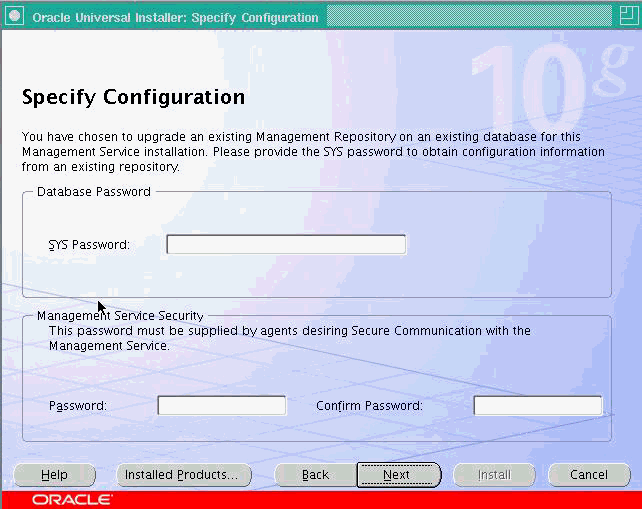Open the Help button
Viewport: 642px width, 509px height.
tap(54, 475)
